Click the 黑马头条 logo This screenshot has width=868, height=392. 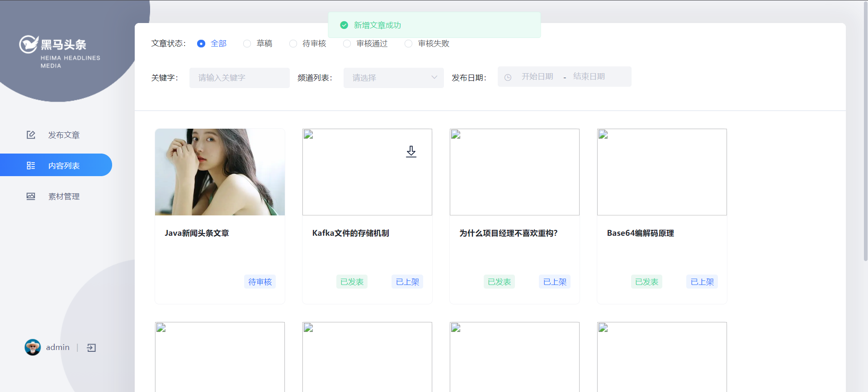tap(59, 51)
